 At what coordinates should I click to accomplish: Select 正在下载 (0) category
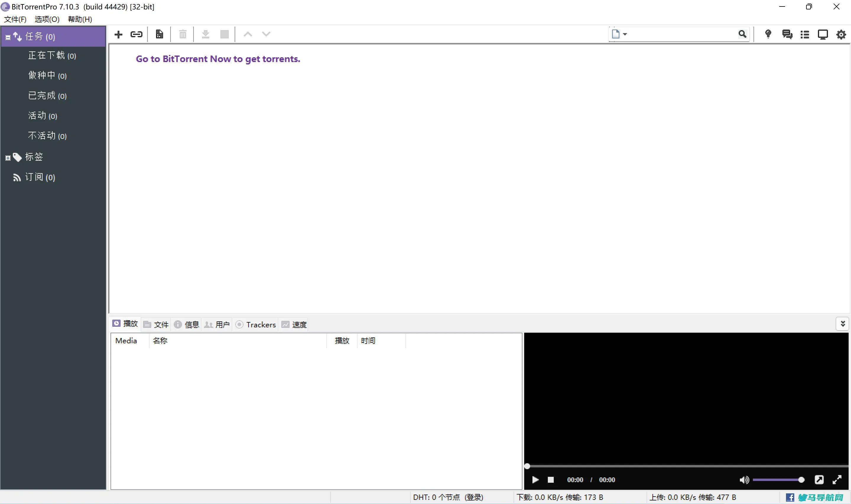(x=52, y=55)
